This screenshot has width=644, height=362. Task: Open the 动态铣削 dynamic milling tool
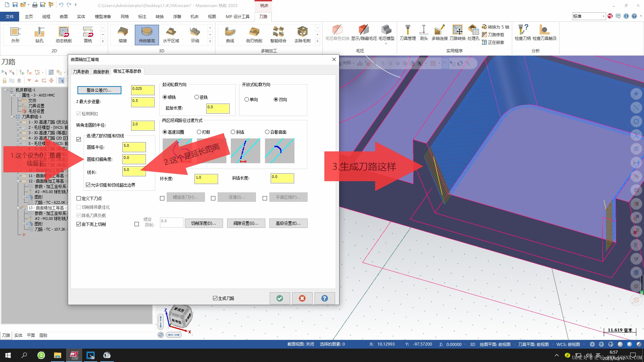(x=63, y=35)
